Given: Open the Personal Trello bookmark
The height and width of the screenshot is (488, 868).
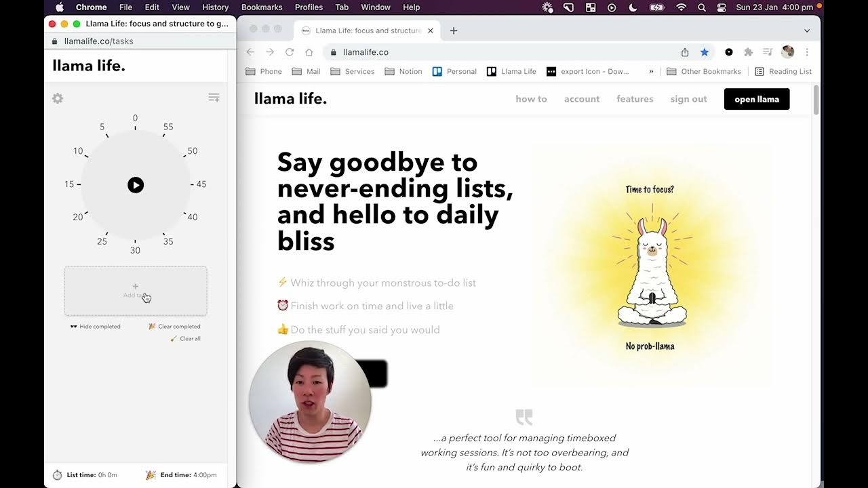Looking at the screenshot, I should click(x=454, y=71).
